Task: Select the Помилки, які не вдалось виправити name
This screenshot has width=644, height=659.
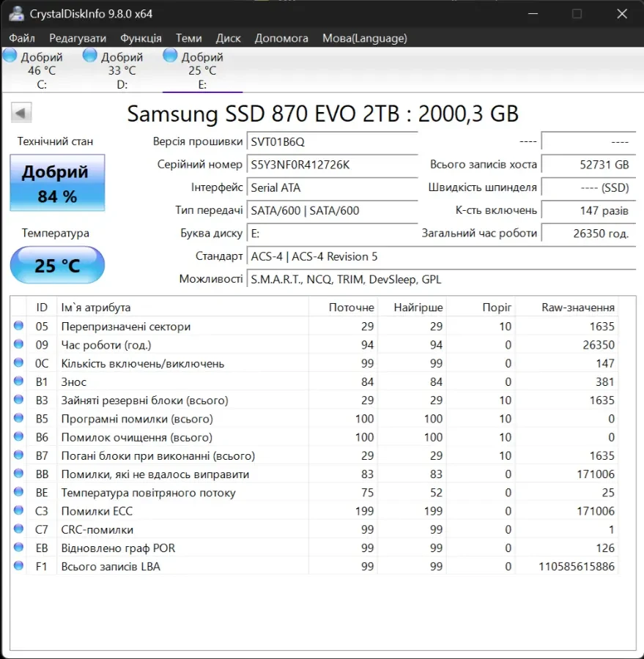Action: point(155,474)
